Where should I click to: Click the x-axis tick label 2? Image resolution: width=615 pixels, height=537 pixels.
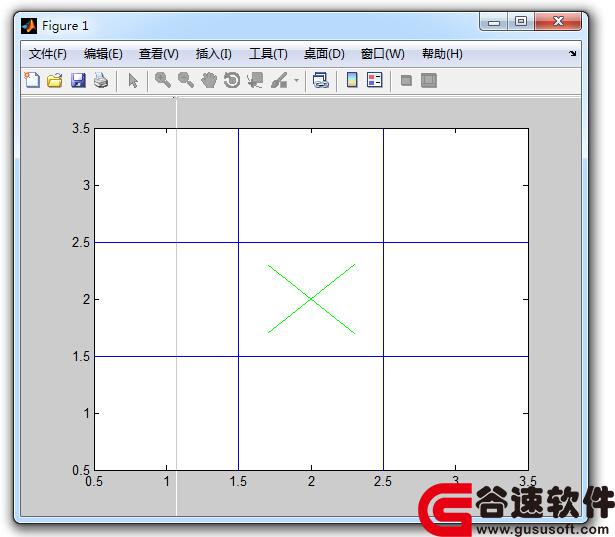pos(311,481)
